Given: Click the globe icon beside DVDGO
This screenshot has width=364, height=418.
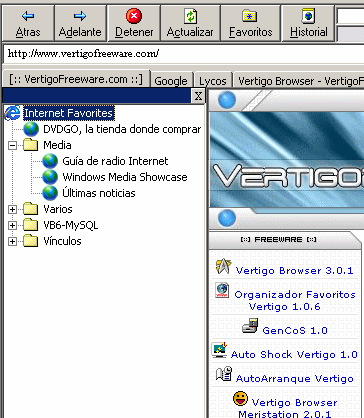Looking at the screenshot, I should [x=31, y=129].
